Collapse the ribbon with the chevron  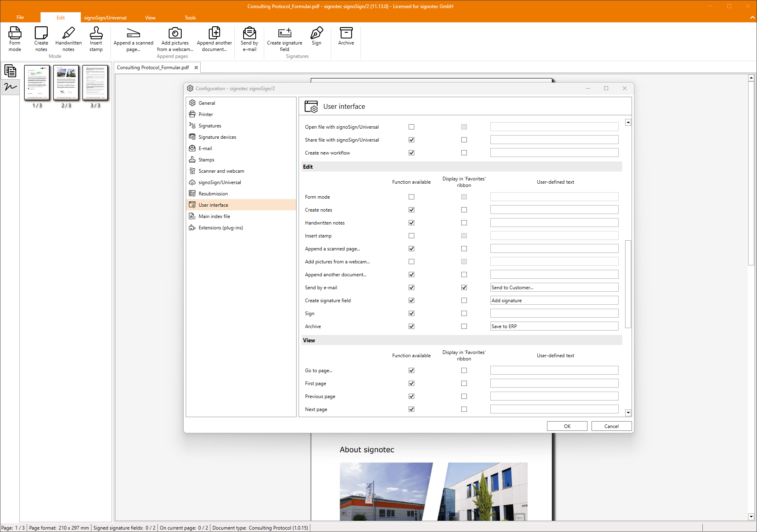click(752, 17)
